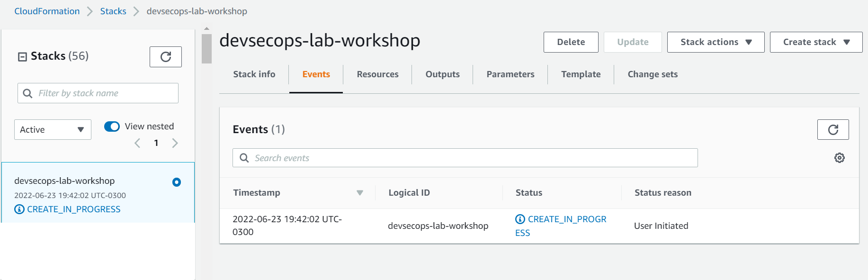Open the Parameters tab
868x280 pixels.
click(x=510, y=74)
